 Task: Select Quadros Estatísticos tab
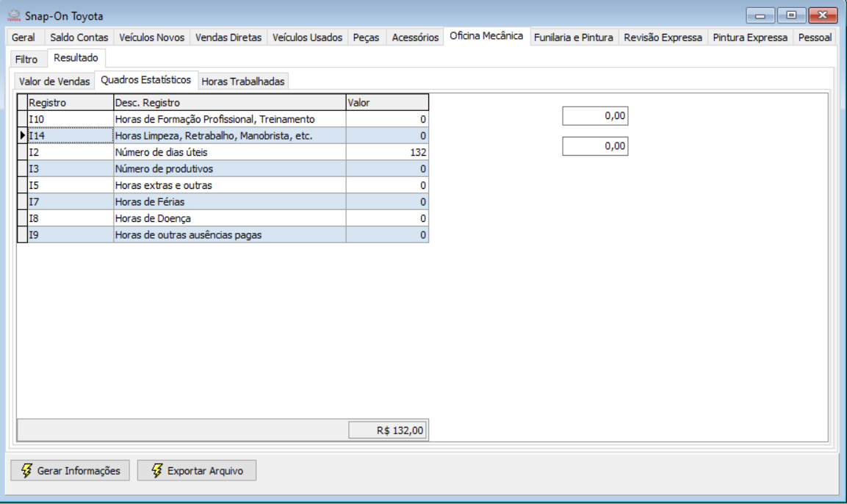[146, 80]
